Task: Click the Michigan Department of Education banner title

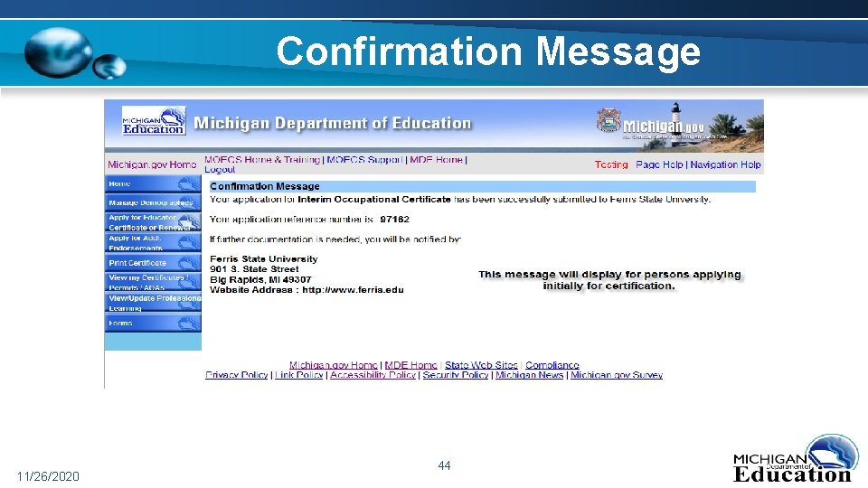Action: (332, 123)
